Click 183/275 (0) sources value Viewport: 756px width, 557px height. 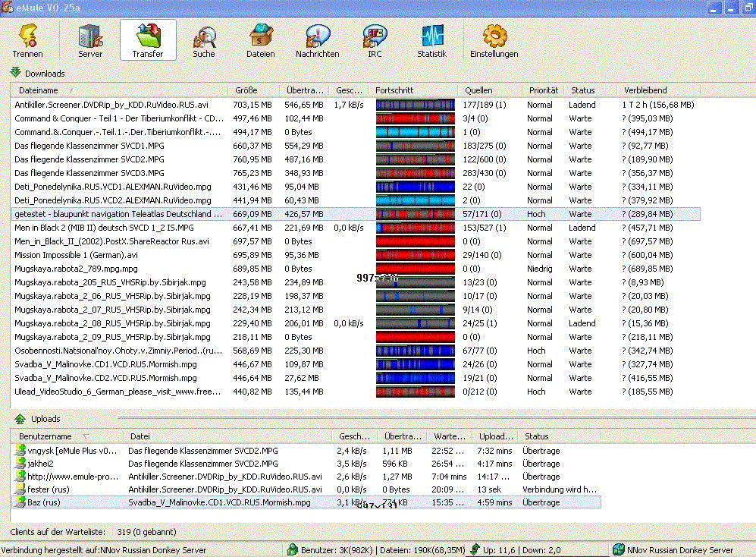pyautogui.click(x=484, y=146)
